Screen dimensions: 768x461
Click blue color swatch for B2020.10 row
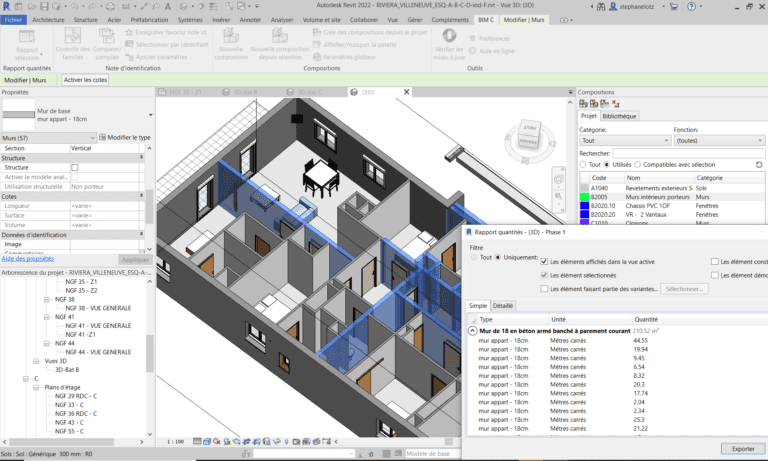(584, 206)
